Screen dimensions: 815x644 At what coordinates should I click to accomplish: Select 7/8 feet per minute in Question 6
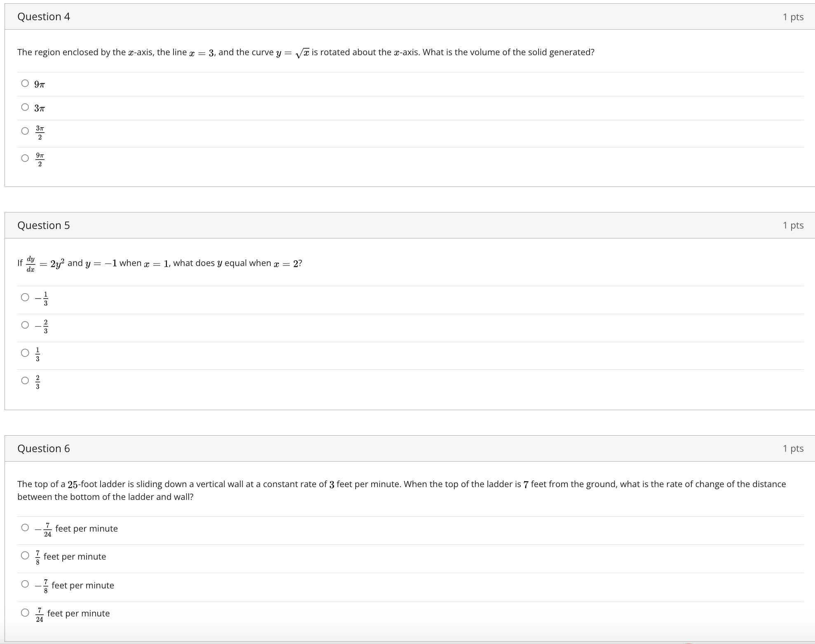(x=24, y=555)
